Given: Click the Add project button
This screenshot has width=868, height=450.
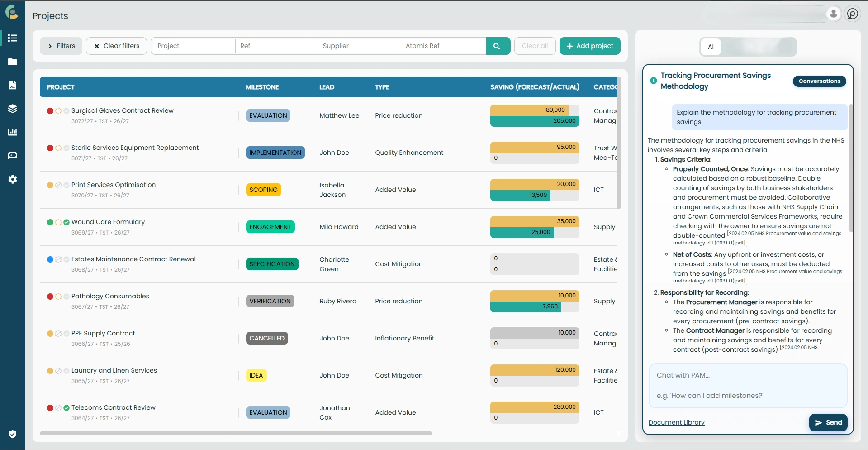Looking at the screenshot, I should (590, 46).
